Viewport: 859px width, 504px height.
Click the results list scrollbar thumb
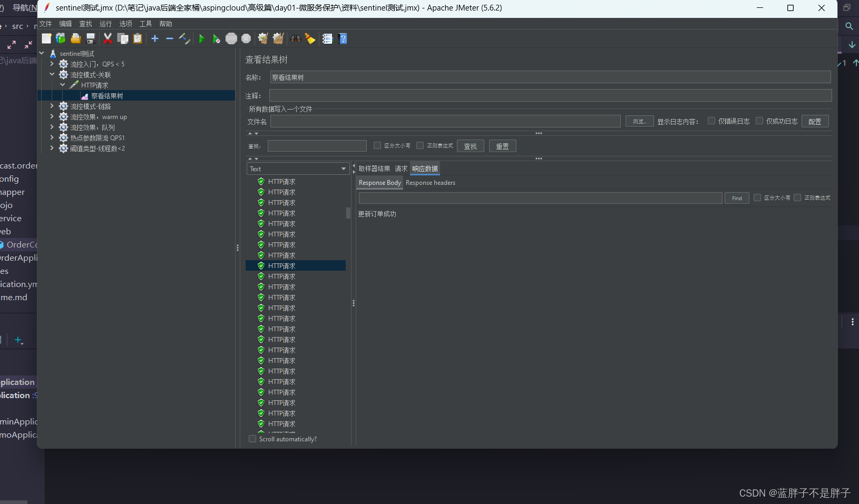[x=348, y=213]
